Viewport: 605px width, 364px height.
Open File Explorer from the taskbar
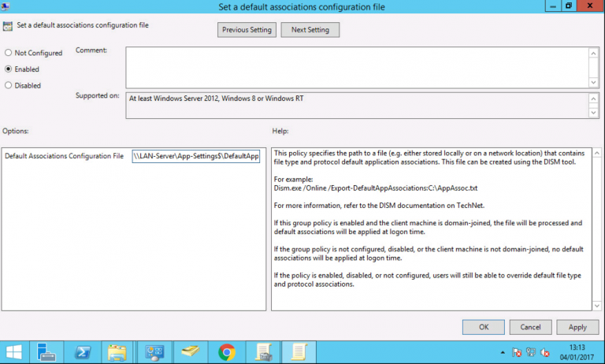(x=117, y=352)
